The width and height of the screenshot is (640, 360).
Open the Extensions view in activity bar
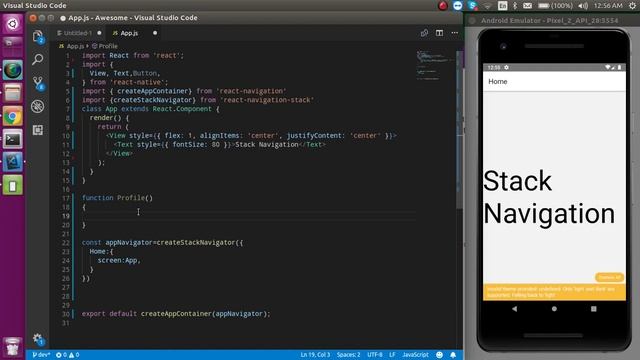[38, 130]
